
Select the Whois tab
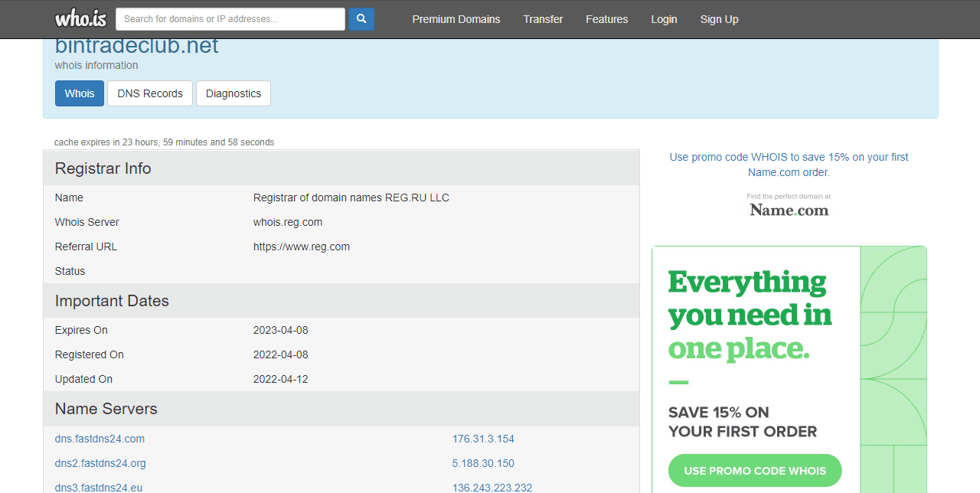[x=80, y=93]
